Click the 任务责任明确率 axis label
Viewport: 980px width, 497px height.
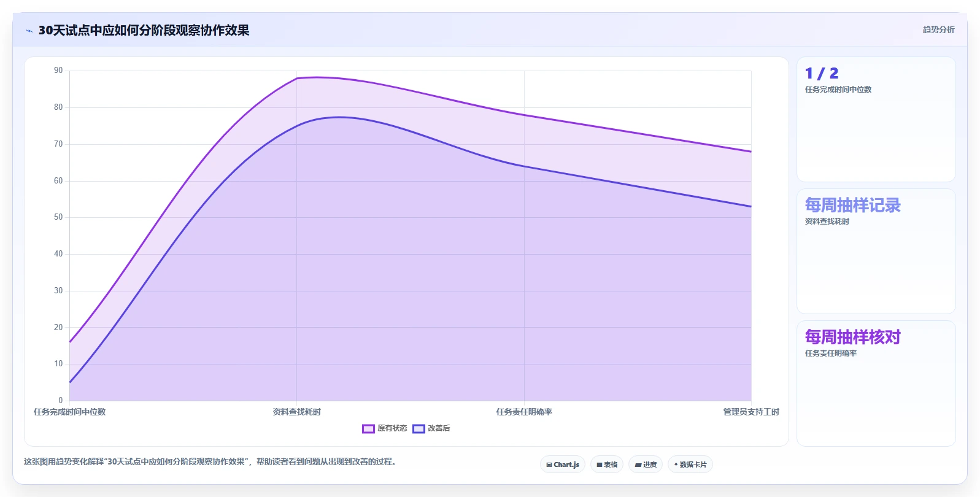click(x=524, y=412)
